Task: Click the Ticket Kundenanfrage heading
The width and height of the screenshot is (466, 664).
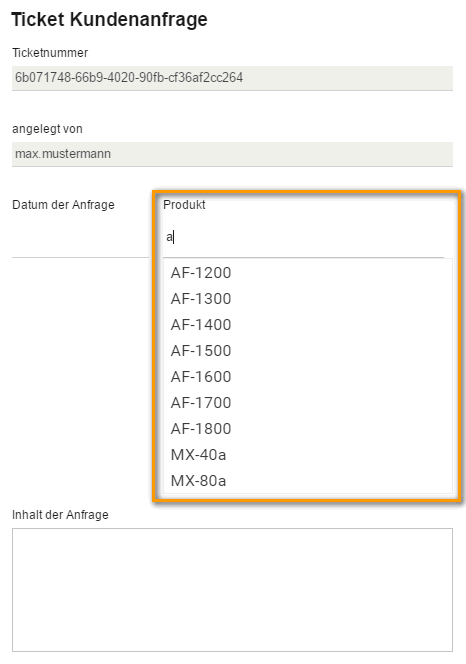Action: click(x=109, y=19)
